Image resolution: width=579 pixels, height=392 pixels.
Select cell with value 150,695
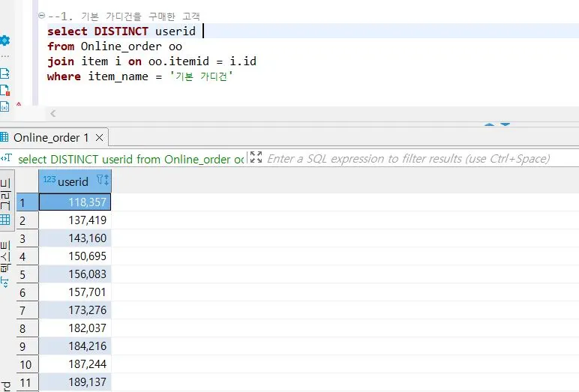[75, 256]
